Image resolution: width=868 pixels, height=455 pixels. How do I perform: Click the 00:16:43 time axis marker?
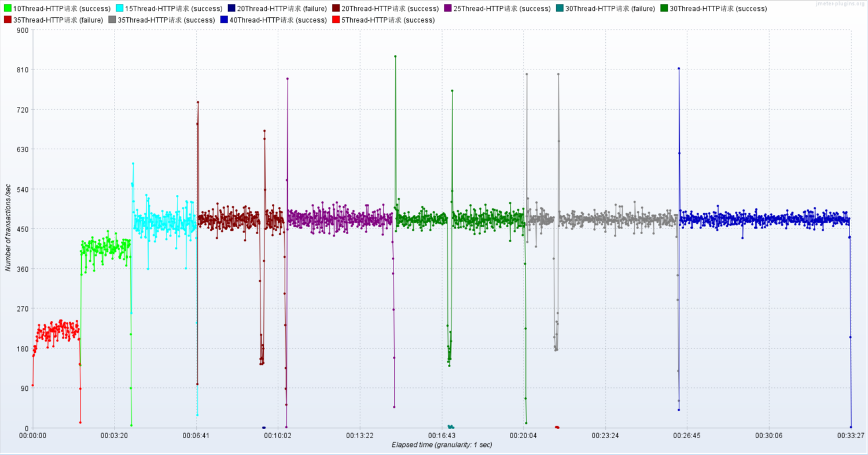(442, 435)
